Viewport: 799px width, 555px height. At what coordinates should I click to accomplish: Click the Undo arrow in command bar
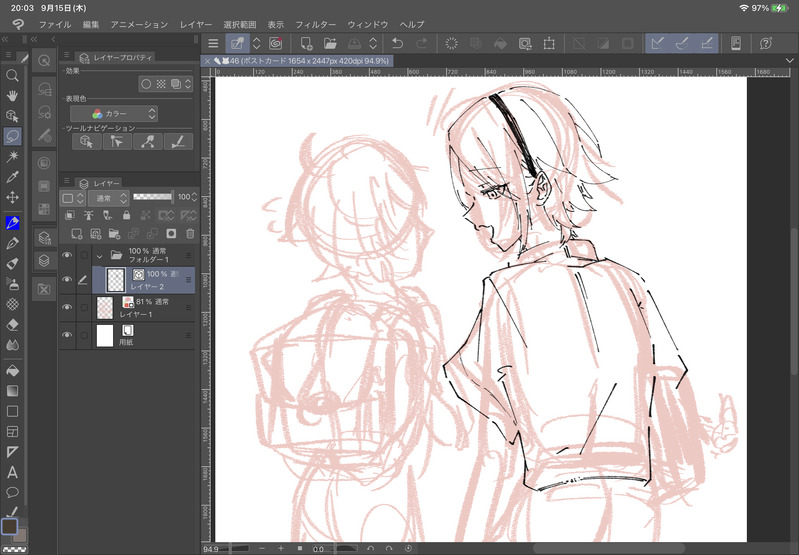coord(397,43)
